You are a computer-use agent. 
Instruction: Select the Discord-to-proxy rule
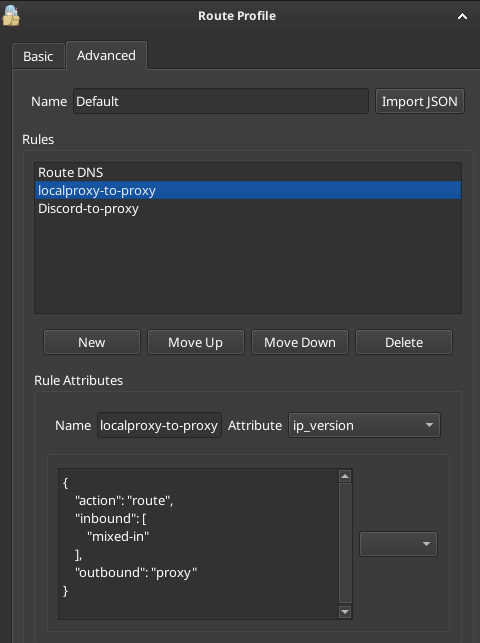pos(248,208)
